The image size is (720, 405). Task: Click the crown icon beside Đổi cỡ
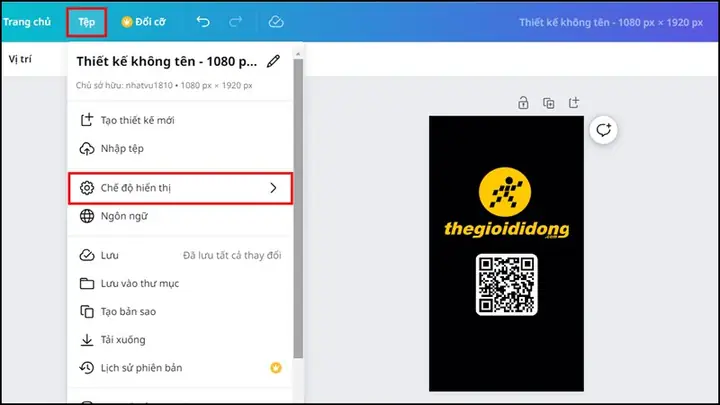click(127, 22)
